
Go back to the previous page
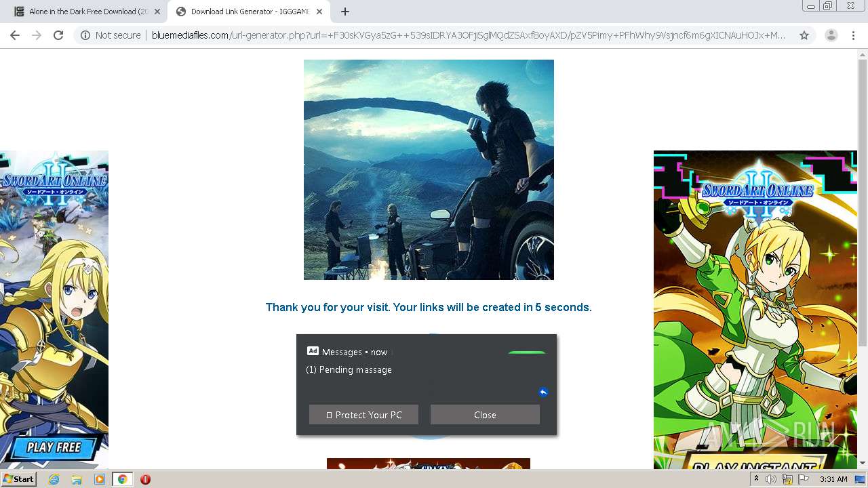(x=15, y=35)
